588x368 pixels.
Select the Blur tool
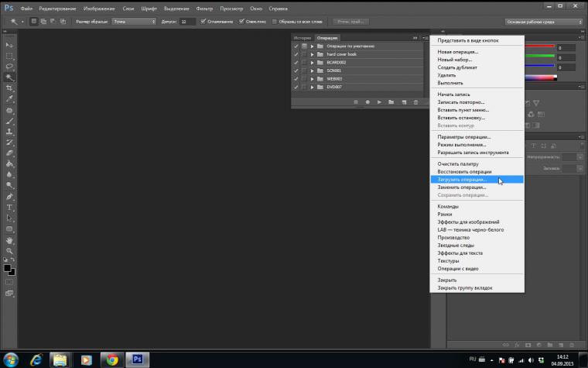9,174
